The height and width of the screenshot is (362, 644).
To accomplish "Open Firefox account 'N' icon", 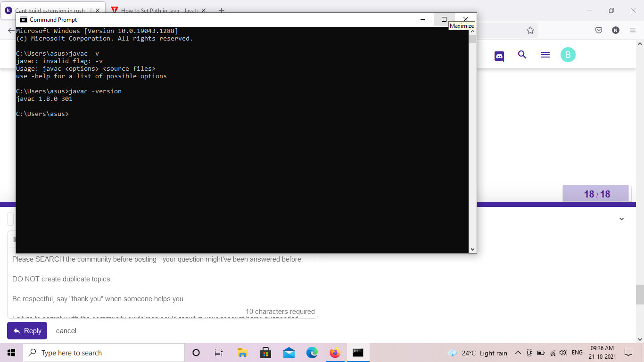I will click(x=615, y=30).
